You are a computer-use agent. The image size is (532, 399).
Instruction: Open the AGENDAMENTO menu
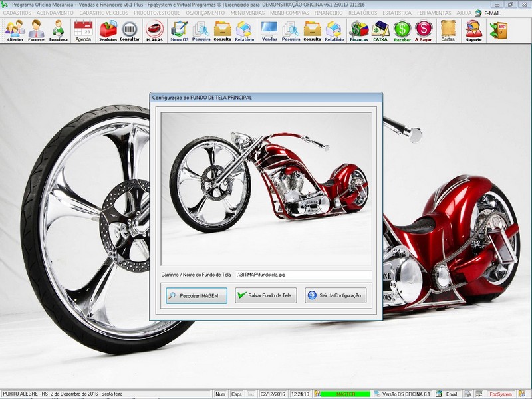tap(55, 13)
